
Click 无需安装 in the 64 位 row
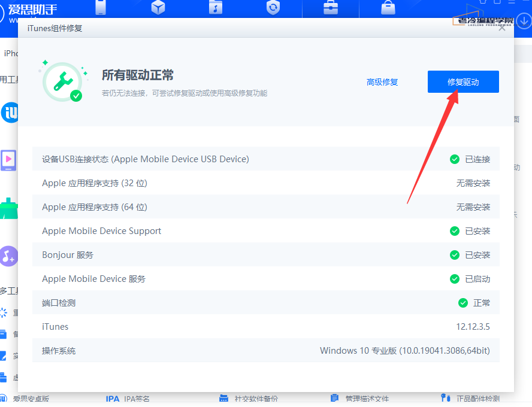pos(473,207)
